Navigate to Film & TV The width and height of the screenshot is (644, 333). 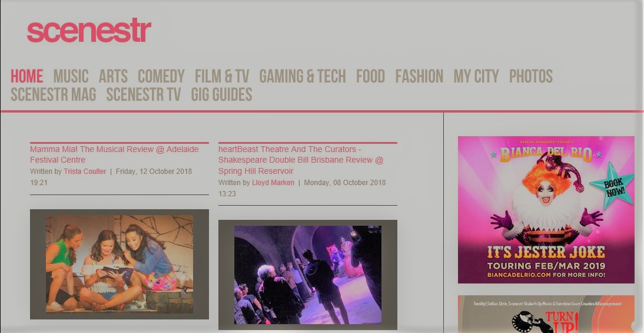coord(222,77)
